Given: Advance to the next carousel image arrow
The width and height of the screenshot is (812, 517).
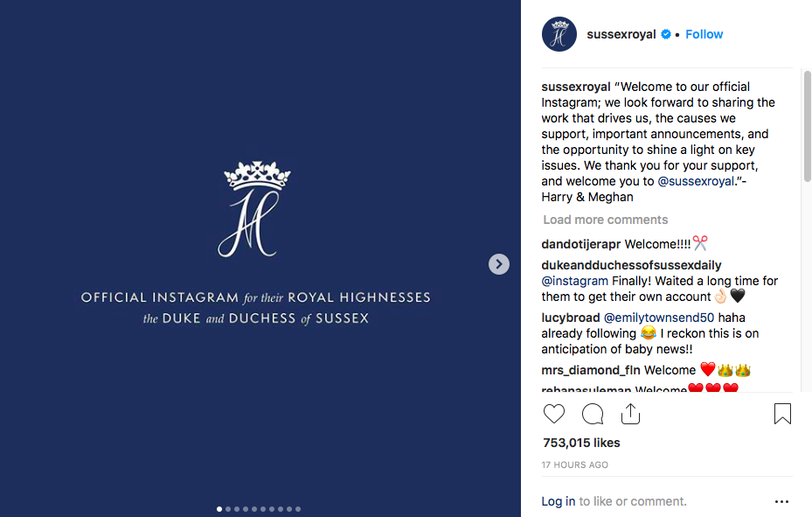Looking at the screenshot, I should [x=499, y=264].
